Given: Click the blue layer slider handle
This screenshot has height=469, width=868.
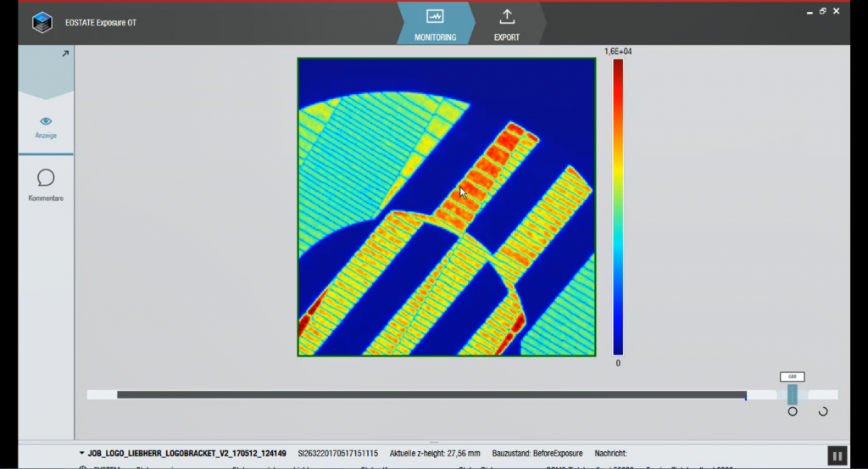Looking at the screenshot, I should click(793, 394).
